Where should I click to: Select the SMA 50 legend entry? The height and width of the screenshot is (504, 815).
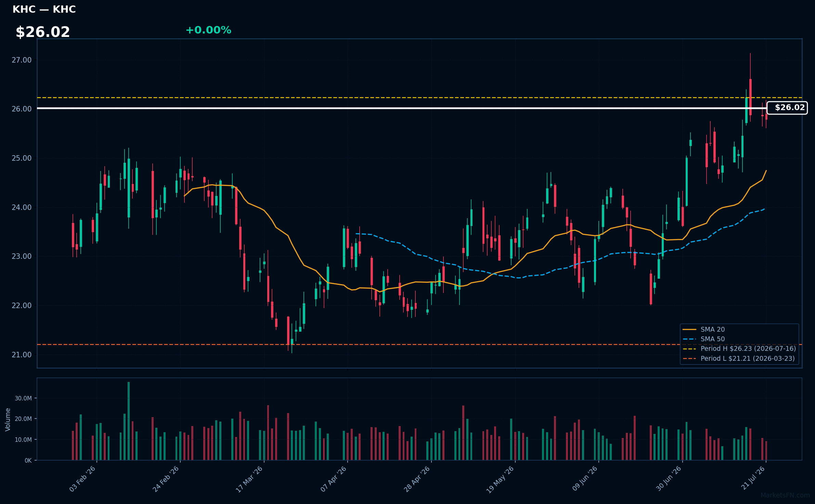(704, 339)
